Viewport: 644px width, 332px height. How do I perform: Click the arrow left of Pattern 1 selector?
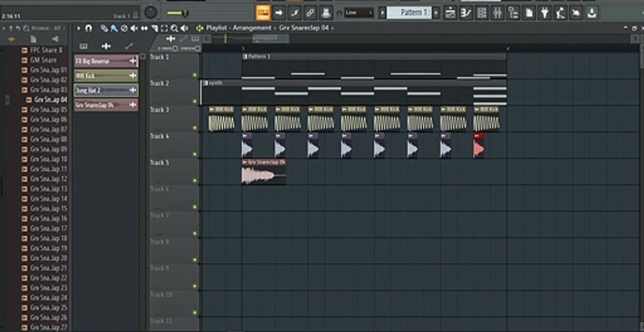click(382, 13)
